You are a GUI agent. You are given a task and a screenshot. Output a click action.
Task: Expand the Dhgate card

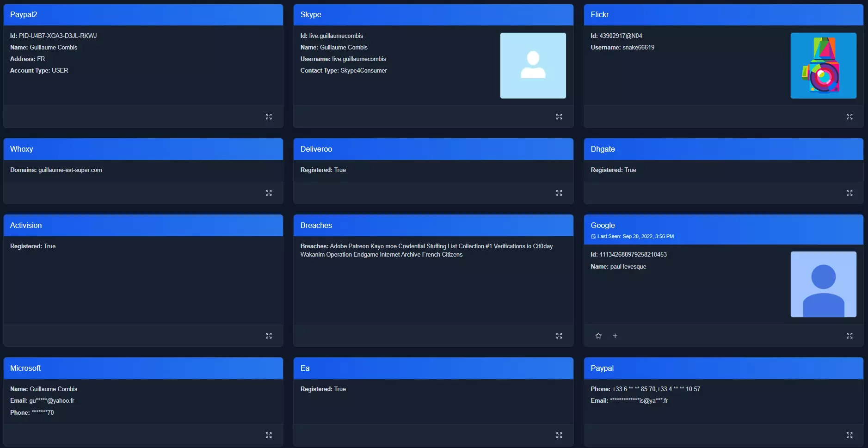pyautogui.click(x=850, y=193)
